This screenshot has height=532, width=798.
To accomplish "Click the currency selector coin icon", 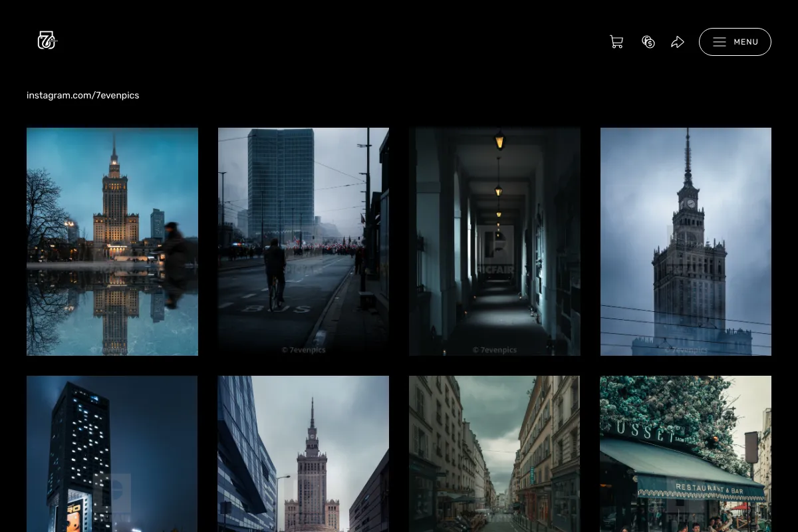I will click(x=648, y=42).
